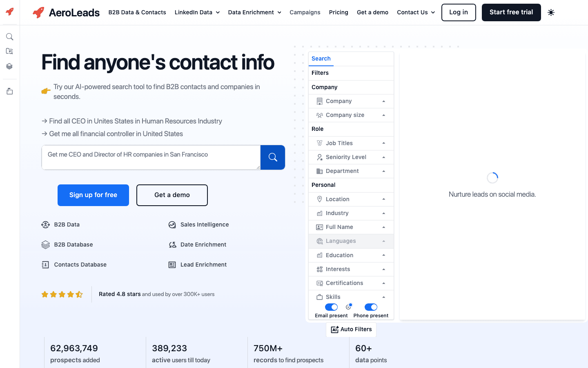Click the Full Name ID card icon

[x=320, y=227]
